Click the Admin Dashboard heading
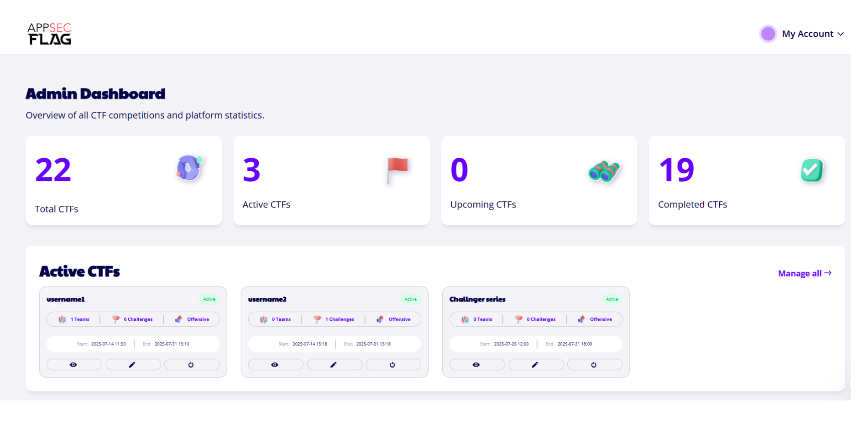 pos(95,94)
